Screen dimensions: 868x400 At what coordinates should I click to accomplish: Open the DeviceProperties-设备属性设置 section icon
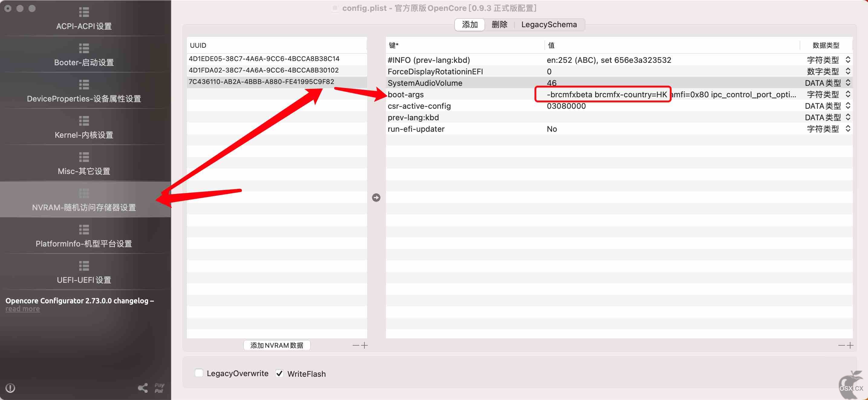(84, 85)
